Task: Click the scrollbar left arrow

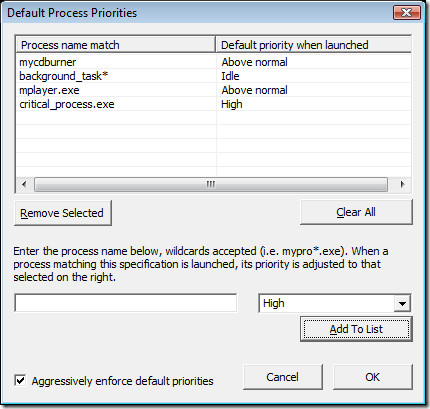Action: click(24, 184)
